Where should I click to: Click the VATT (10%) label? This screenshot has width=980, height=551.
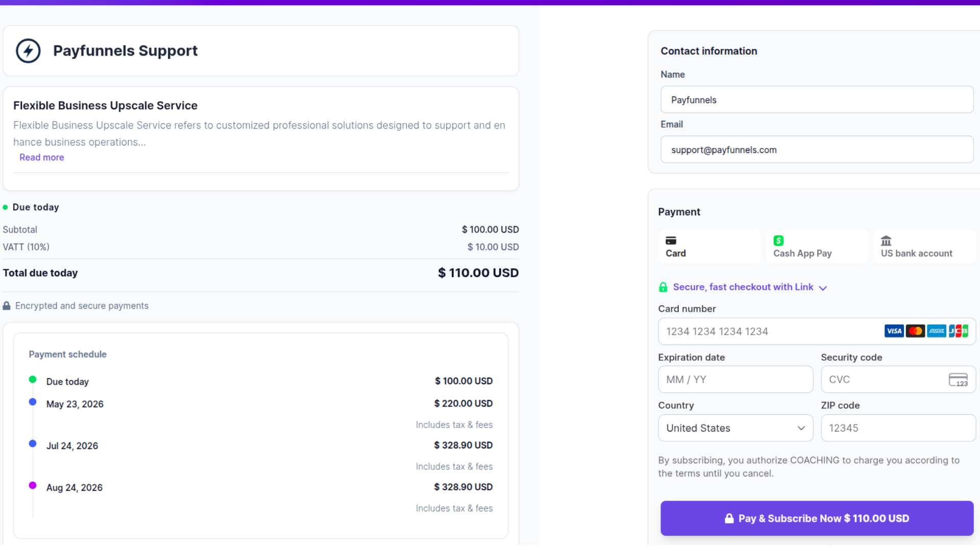[x=26, y=247]
